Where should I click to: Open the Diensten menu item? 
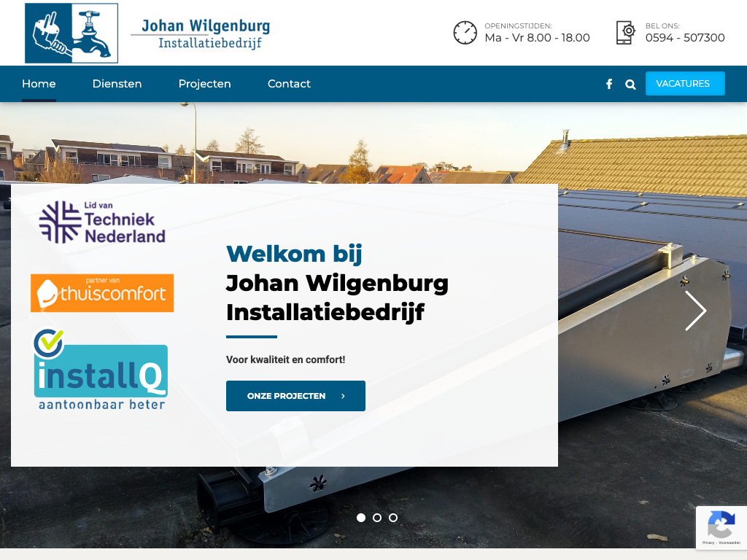[117, 84]
